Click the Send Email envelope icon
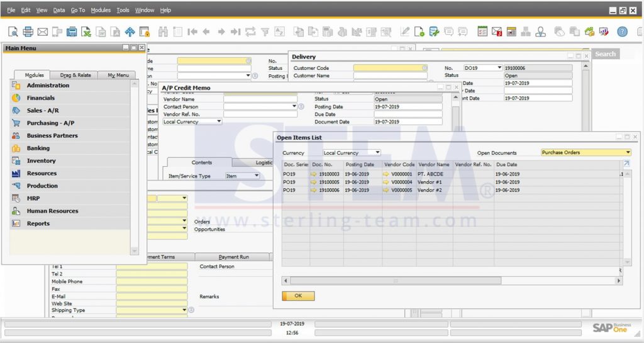The height and width of the screenshot is (343, 644). coord(43,31)
